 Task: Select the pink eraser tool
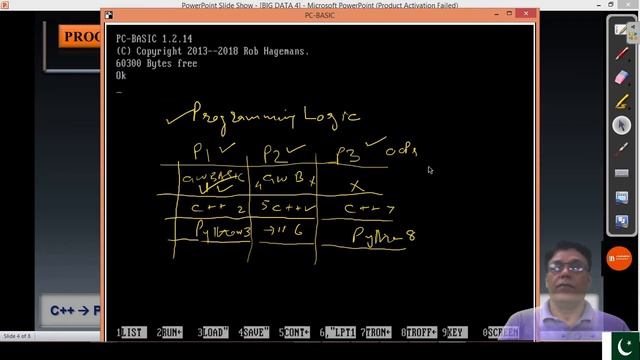(621, 77)
